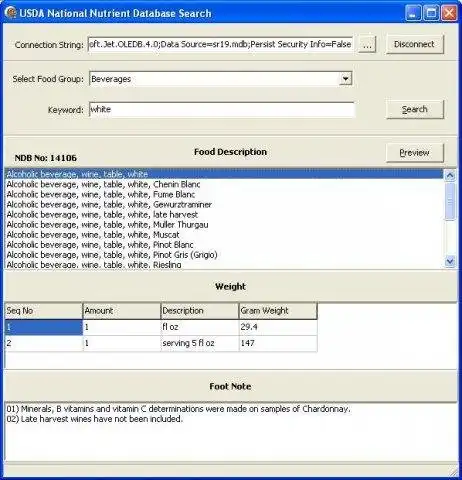Click the food list scroll down arrow
The image size is (462, 480).
coord(450,261)
